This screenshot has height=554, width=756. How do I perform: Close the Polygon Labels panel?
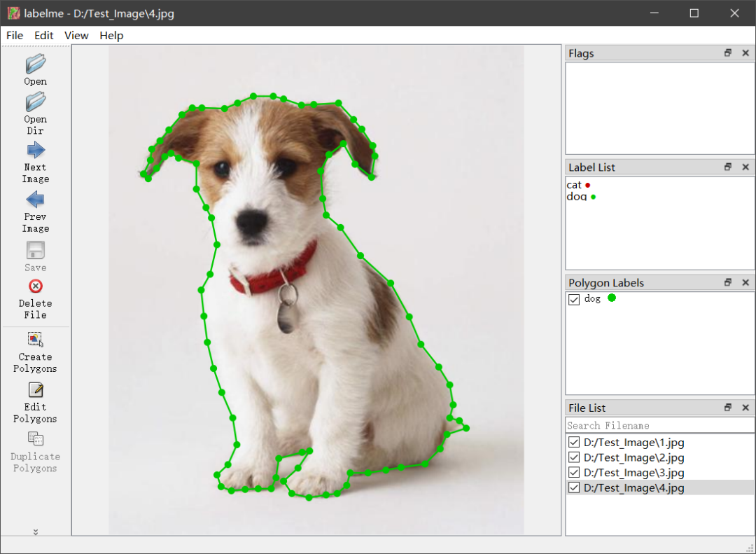(745, 282)
